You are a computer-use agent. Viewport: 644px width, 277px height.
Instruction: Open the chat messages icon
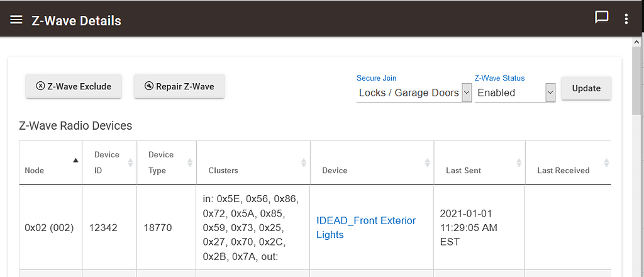point(602,18)
